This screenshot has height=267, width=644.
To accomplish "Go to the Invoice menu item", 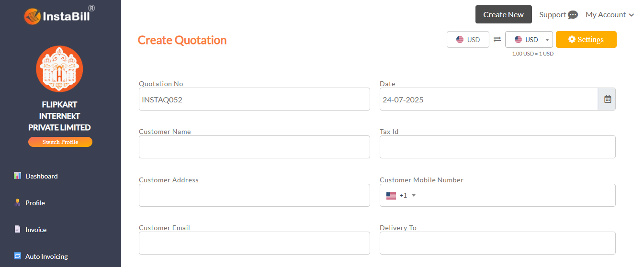I will pos(36,230).
